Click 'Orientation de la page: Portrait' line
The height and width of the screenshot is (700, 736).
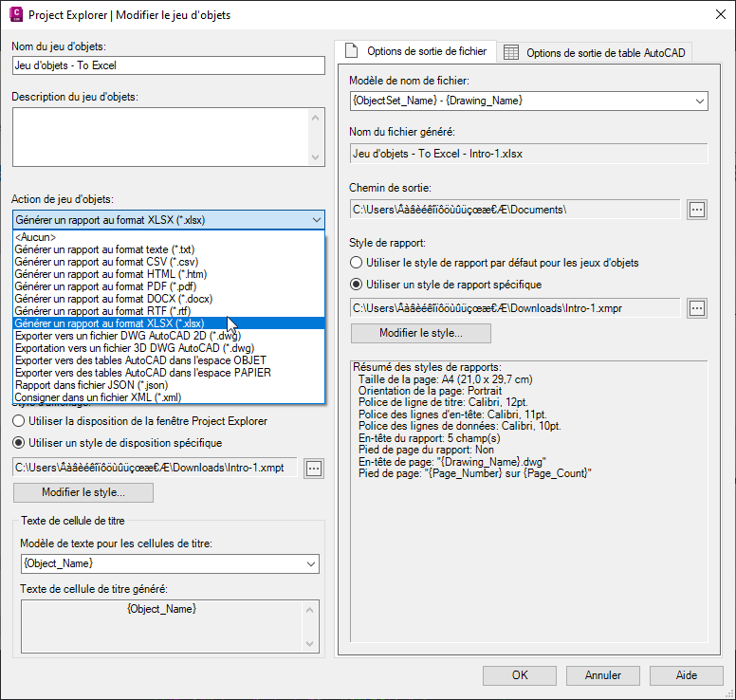430,391
